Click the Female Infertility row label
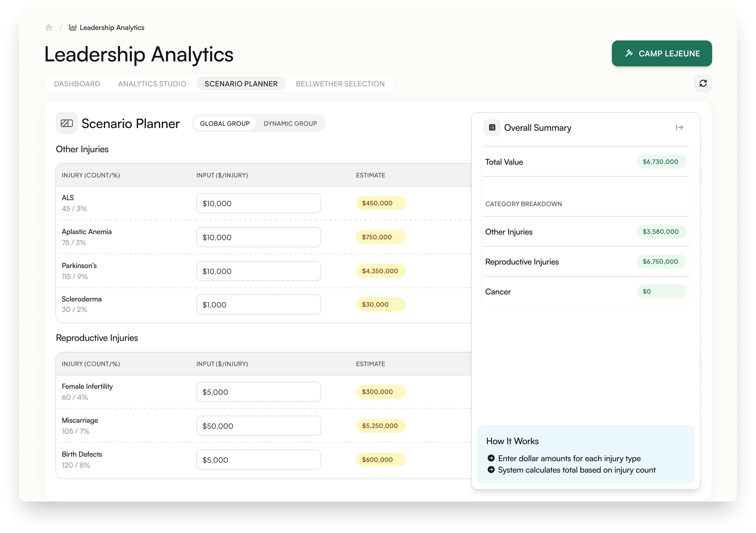The width and height of the screenshot is (756, 533). [87, 387]
